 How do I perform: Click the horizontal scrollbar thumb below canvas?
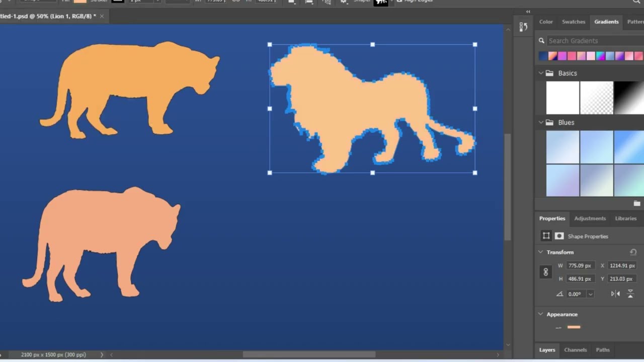click(309, 354)
